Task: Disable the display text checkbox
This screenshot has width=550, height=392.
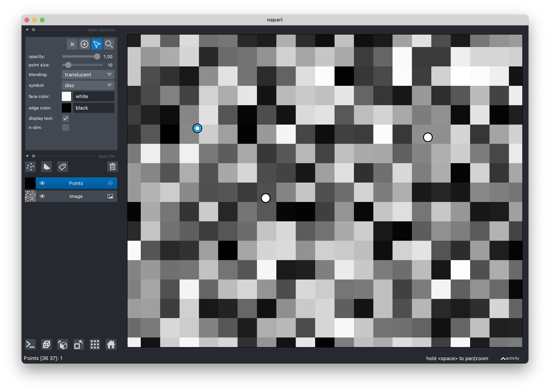Action: 65,118
